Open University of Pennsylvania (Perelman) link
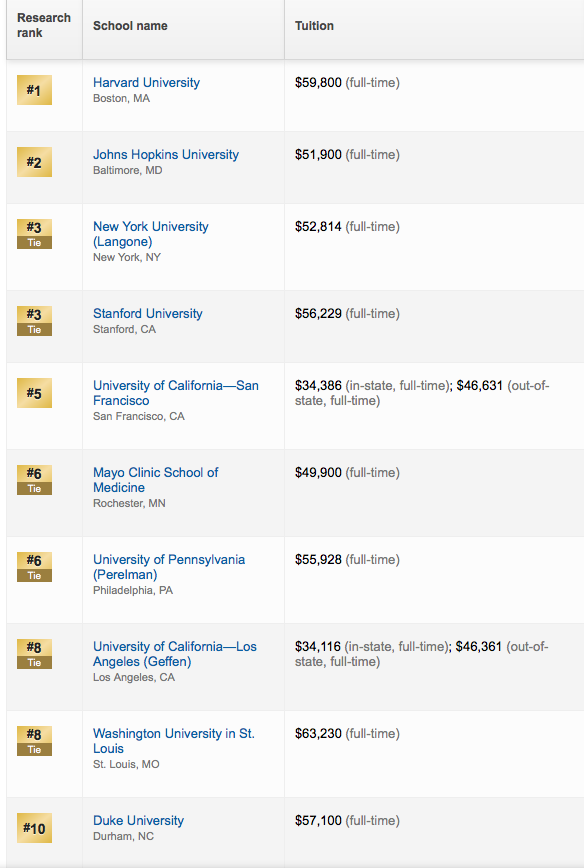 tap(169, 567)
